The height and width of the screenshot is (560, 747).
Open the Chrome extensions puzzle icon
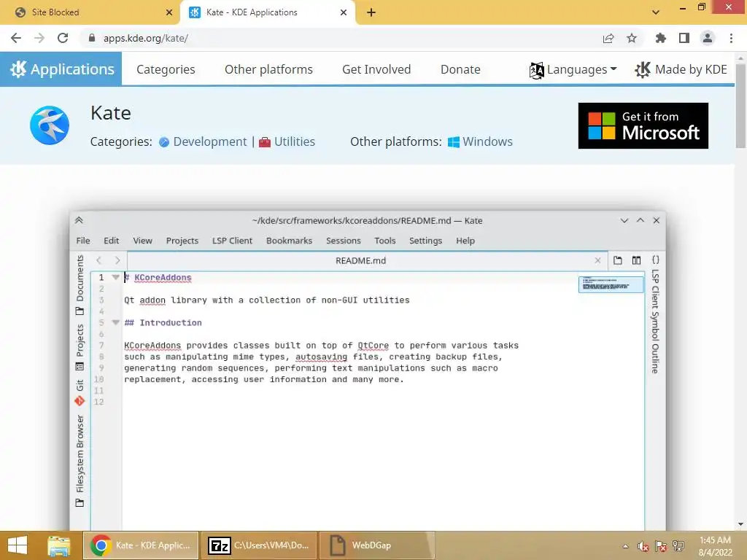[660, 38]
